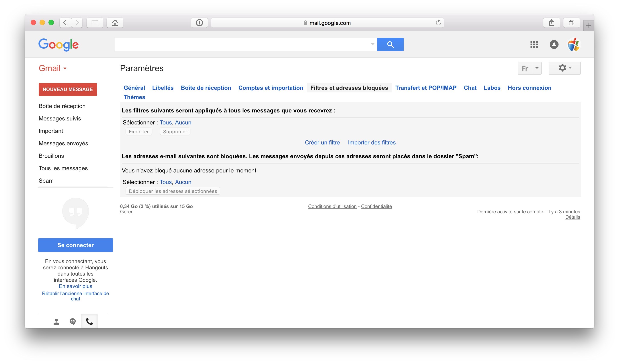Open Google notifications bell
This screenshot has width=619, height=364.
[554, 44]
